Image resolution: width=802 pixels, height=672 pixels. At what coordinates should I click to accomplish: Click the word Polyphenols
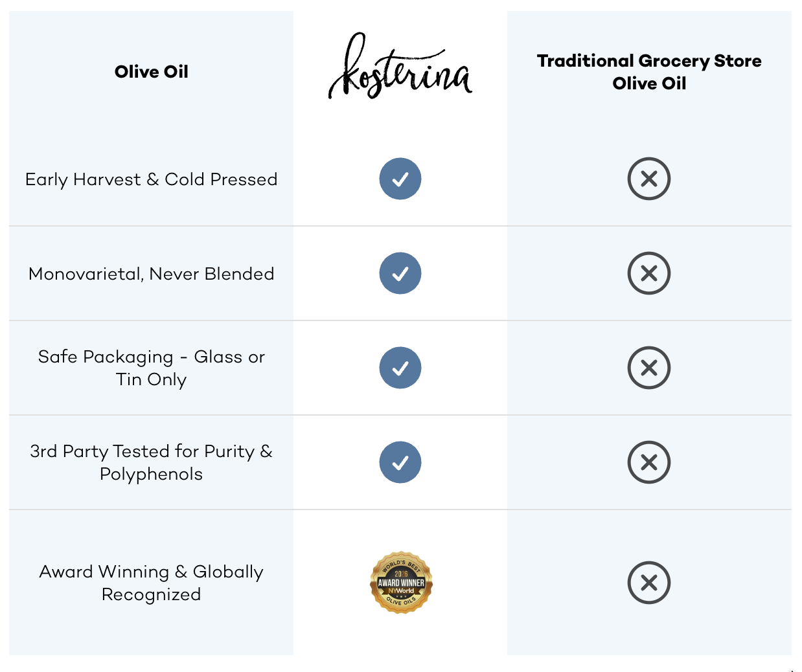(x=151, y=475)
